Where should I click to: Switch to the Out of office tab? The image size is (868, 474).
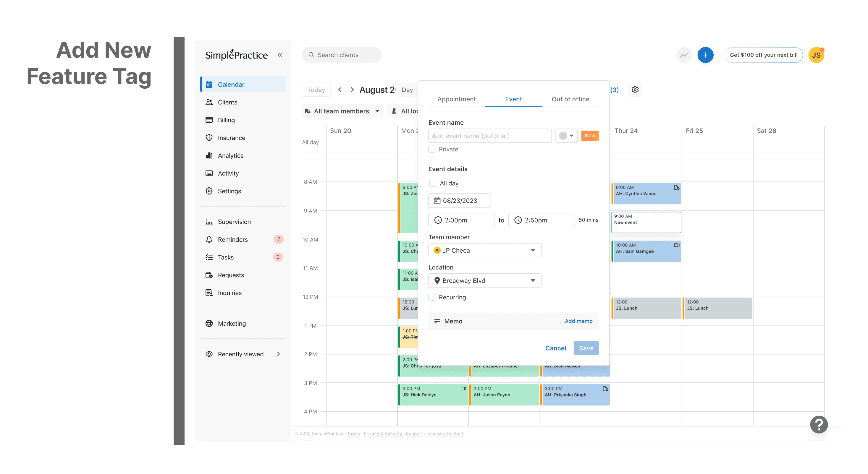pyautogui.click(x=570, y=99)
